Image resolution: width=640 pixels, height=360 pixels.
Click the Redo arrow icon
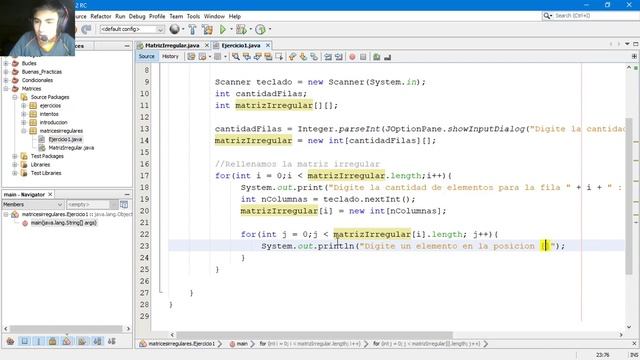(86, 29)
